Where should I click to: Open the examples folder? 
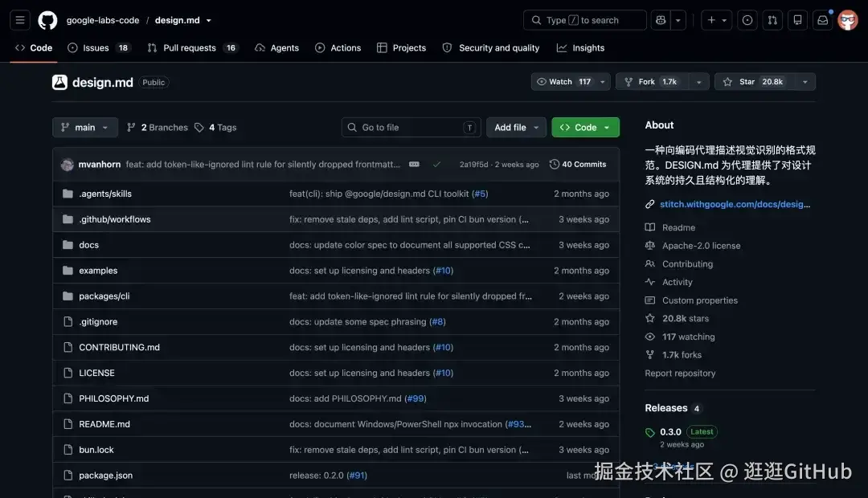(98, 271)
